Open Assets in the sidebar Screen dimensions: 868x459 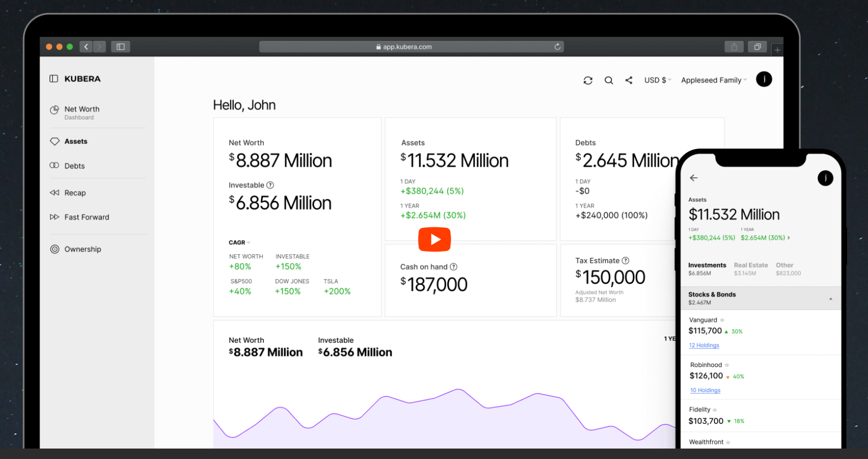pos(75,141)
